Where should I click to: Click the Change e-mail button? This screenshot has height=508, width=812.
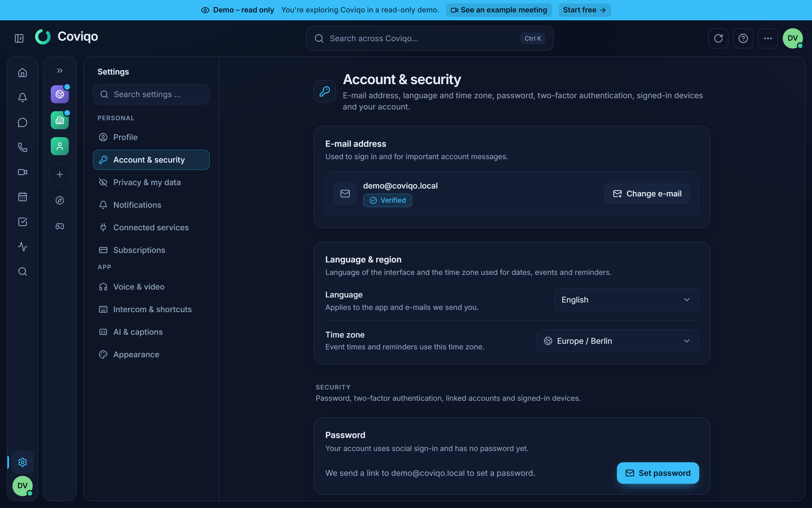click(x=647, y=194)
